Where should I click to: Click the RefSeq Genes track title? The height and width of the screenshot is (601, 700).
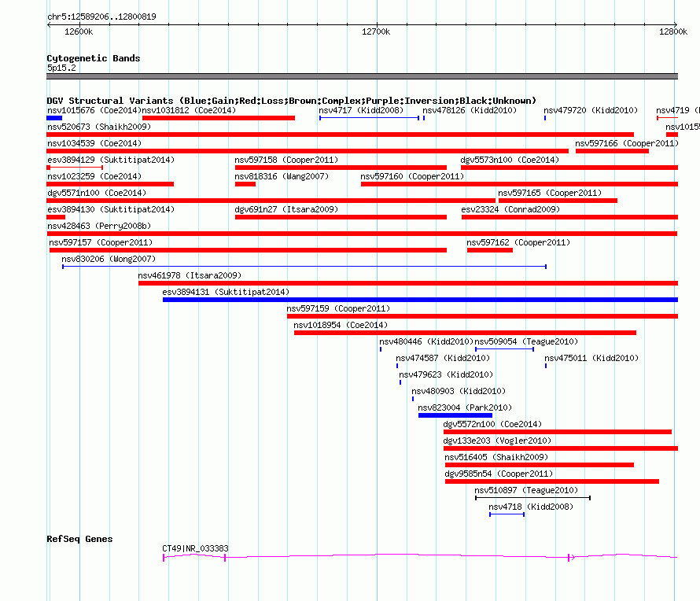(x=79, y=539)
